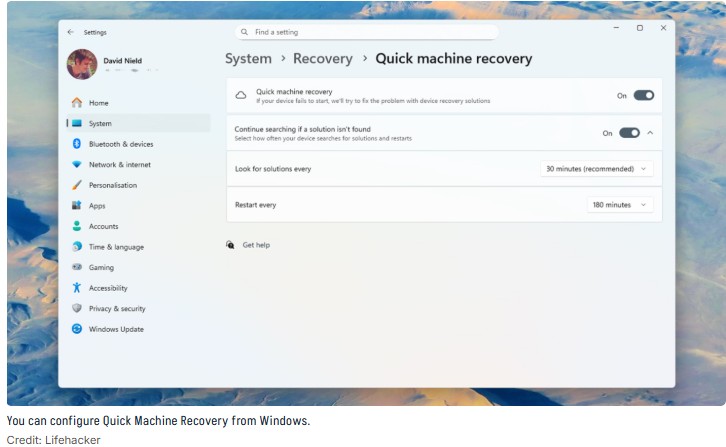This screenshot has height=447, width=726.
Task: Minimize the Settings window
Action: 616,28
